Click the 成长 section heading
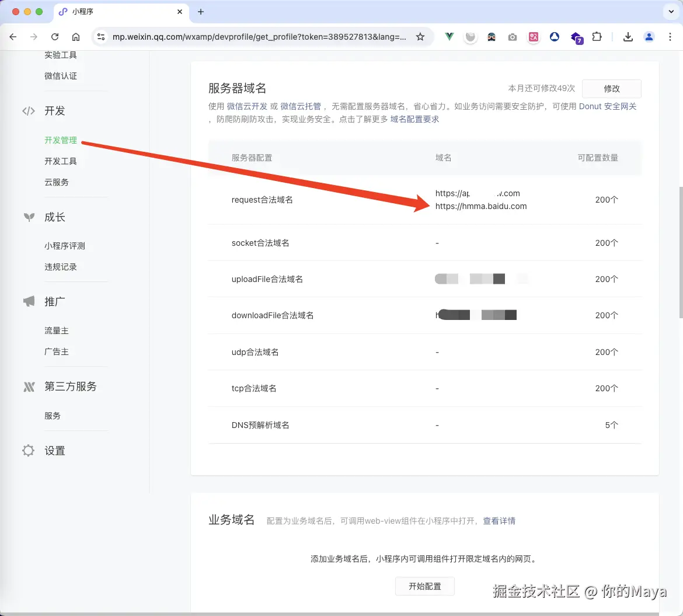The image size is (683, 616). coord(54,217)
